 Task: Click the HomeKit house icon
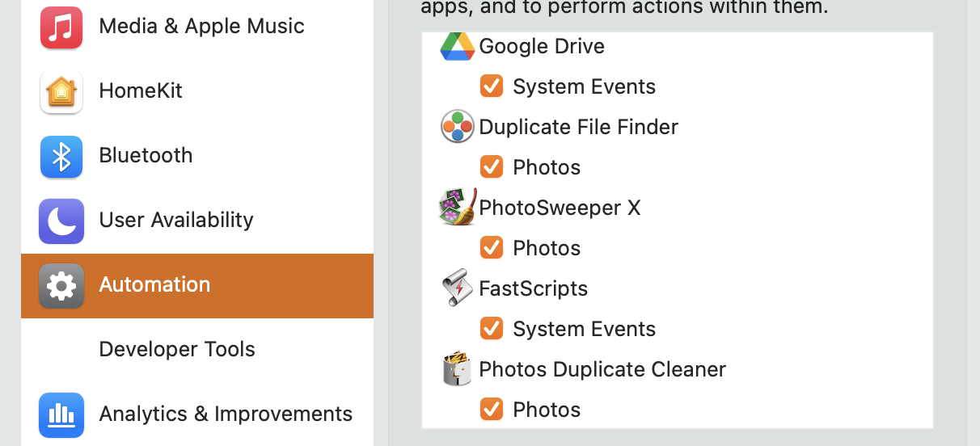[x=61, y=92]
